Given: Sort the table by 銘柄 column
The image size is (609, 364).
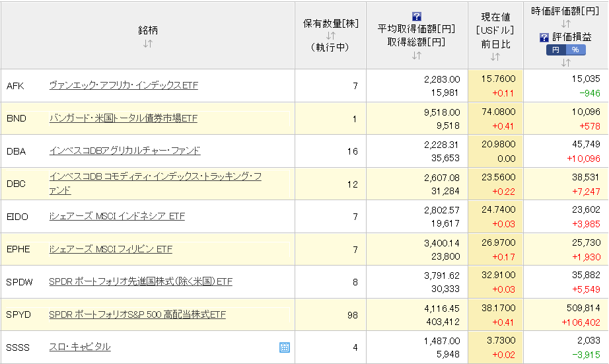Looking at the screenshot, I should click(x=147, y=44).
